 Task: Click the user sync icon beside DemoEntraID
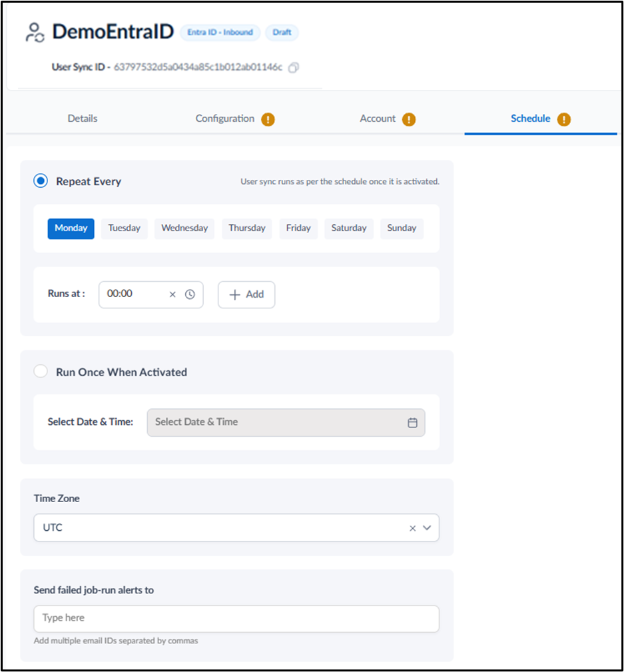tap(35, 32)
